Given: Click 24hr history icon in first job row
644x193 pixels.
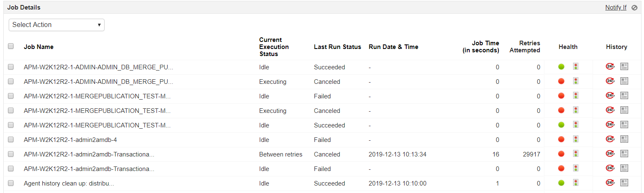Looking at the screenshot, I should (x=610, y=66).
